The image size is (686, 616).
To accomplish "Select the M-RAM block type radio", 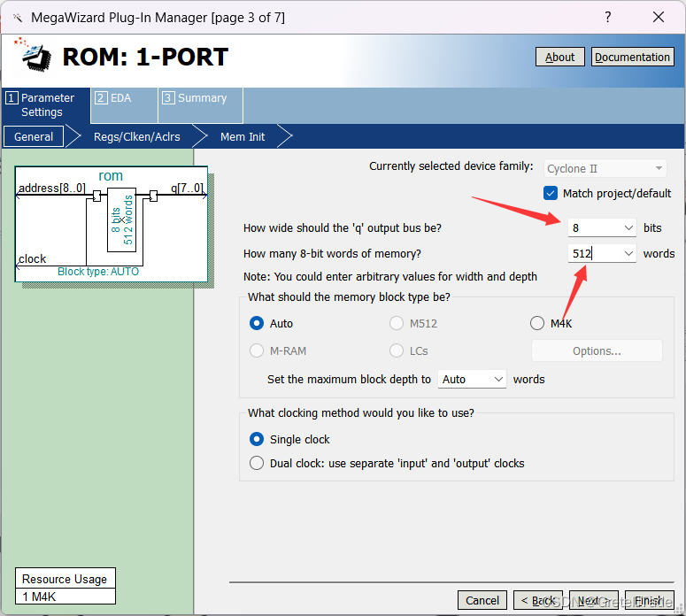I will coord(257,350).
